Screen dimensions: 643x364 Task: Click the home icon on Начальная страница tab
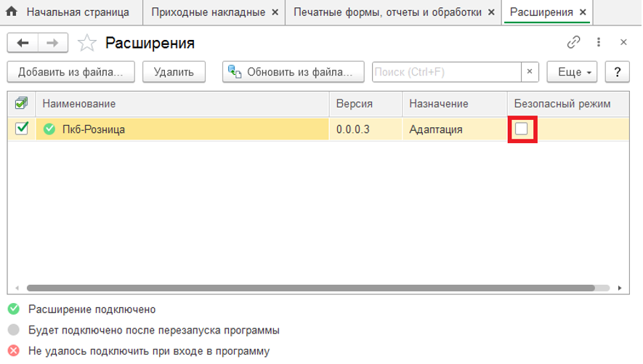12,12
